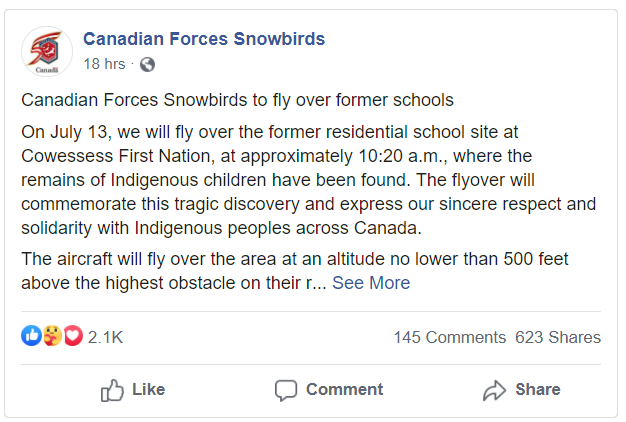Check the globe public privacy icon

point(147,64)
